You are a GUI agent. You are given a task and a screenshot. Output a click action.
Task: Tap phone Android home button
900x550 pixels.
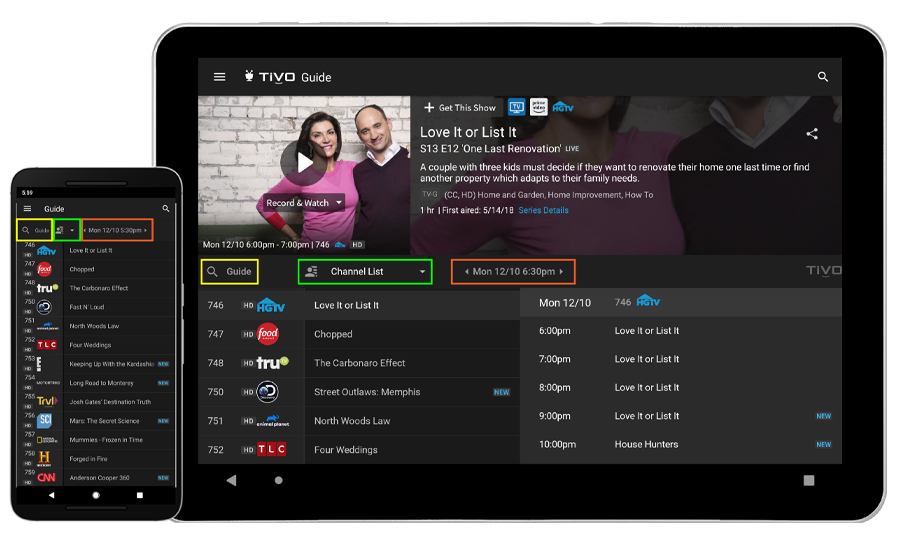(96, 495)
